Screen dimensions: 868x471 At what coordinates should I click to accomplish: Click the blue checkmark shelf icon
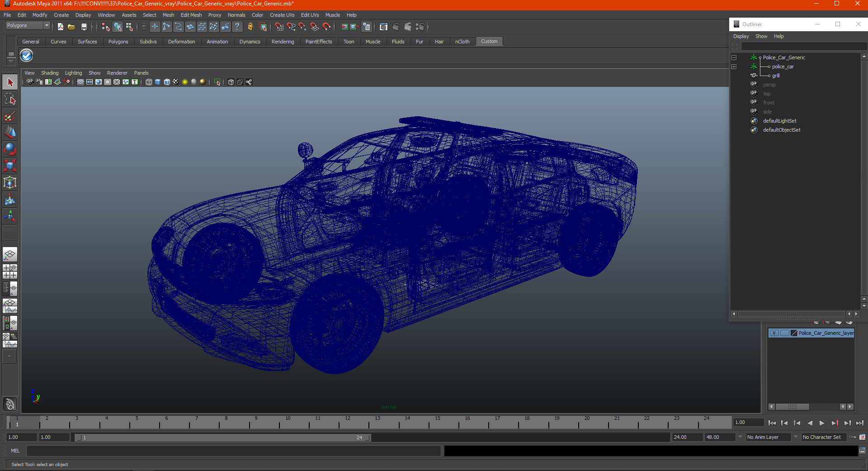27,56
